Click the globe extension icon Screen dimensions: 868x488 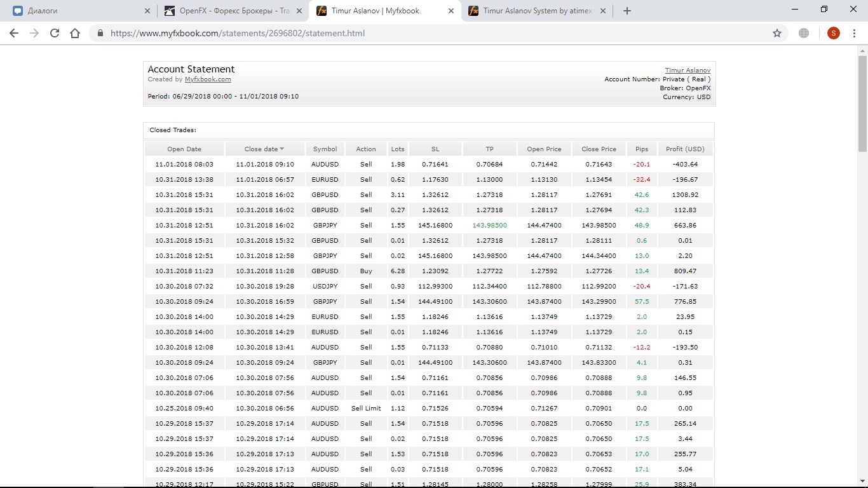[x=804, y=33]
